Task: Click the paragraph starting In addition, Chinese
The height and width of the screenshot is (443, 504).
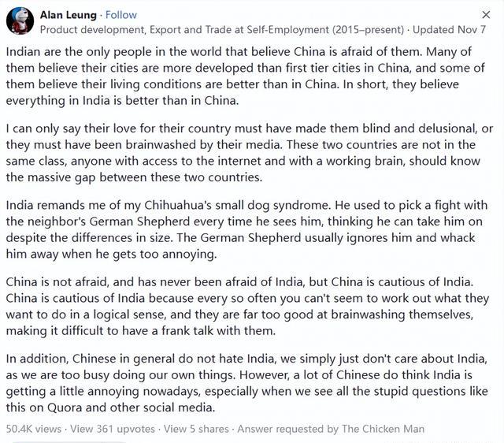Action: point(246,383)
